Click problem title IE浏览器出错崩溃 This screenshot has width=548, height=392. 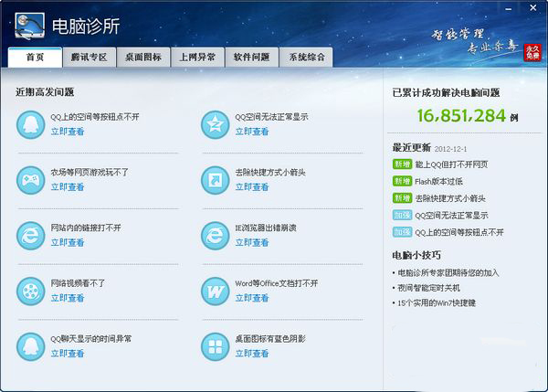pos(266,228)
